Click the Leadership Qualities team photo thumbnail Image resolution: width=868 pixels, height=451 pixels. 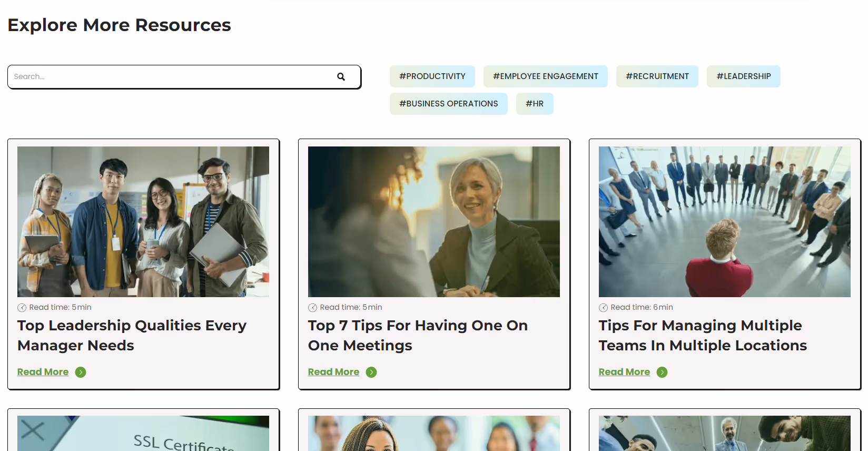click(143, 222)
